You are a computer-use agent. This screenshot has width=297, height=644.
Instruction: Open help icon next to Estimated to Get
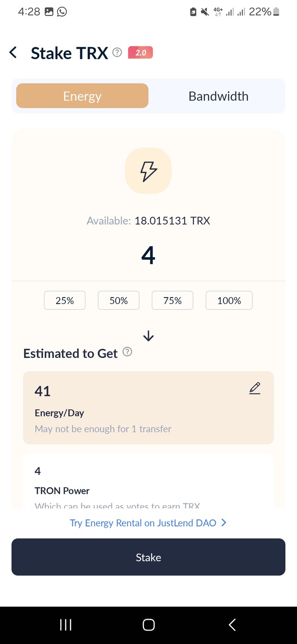click(x=127, y=352)
